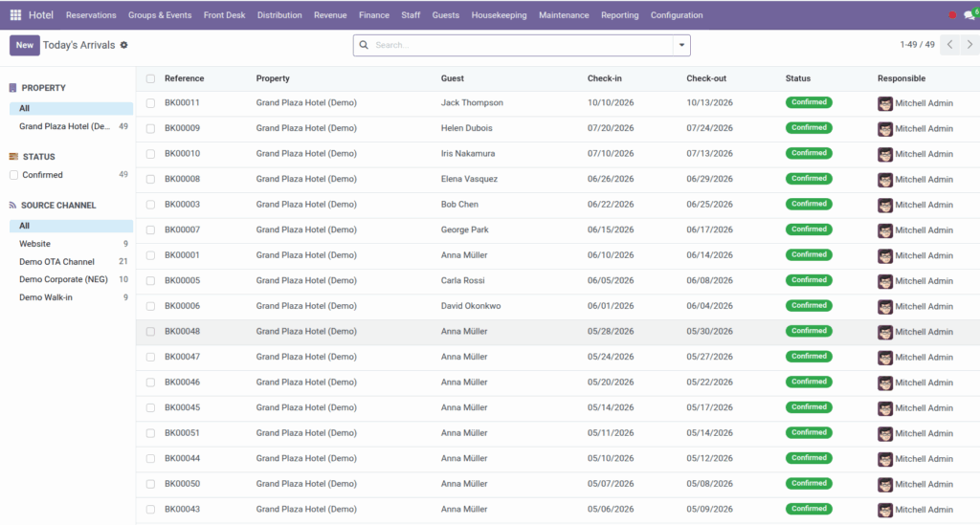Tick the select-all header checkbox
The width and height of the screenshot is (980, 525).
150,78
